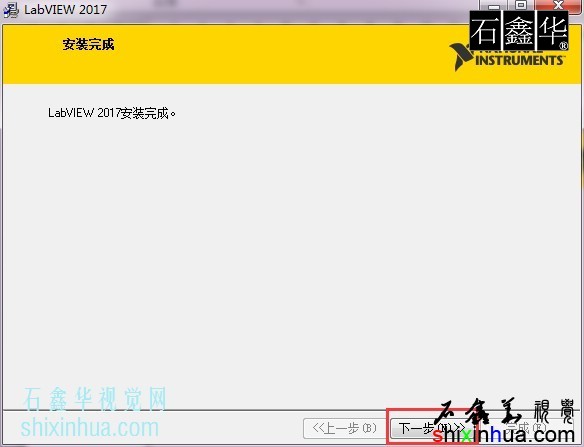Close the LabVIEW 2017 installer window

pos(558,5)
